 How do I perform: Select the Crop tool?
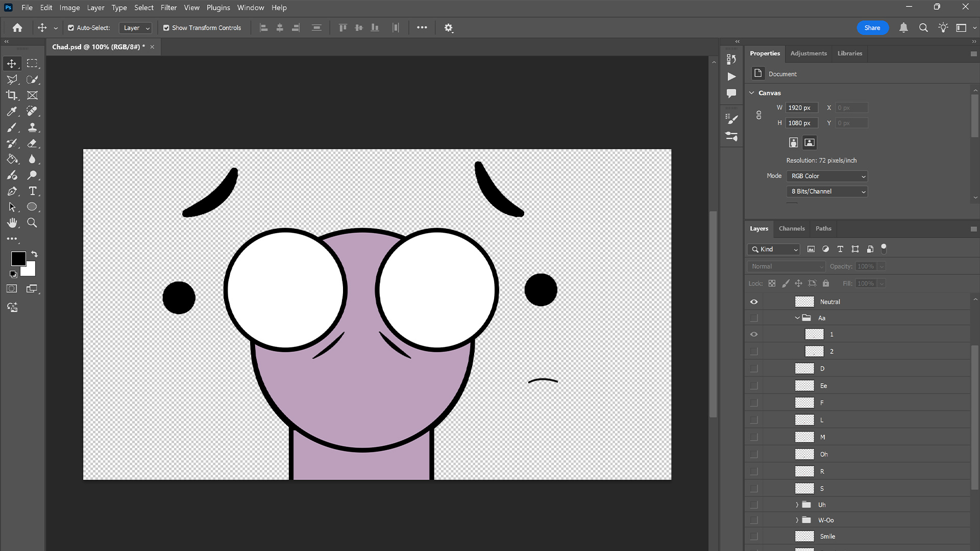(12, 95)
